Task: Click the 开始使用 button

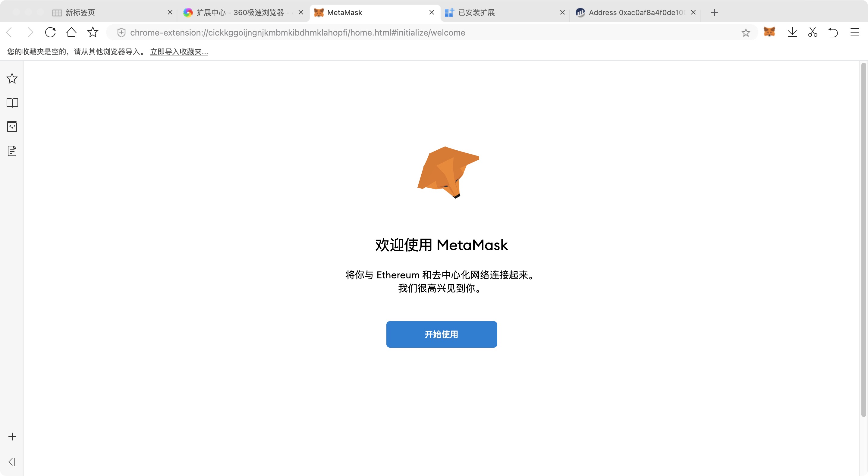Action: [x=442, y=334]
